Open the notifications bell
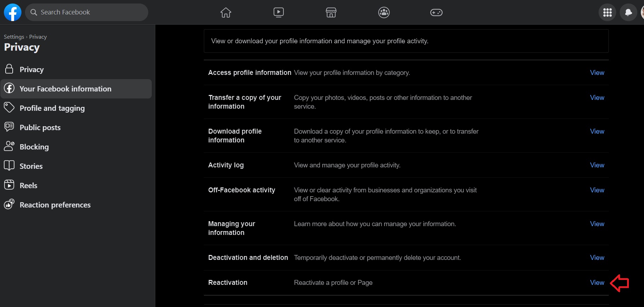The image size is (644, 307). click(x=628, y=13)
